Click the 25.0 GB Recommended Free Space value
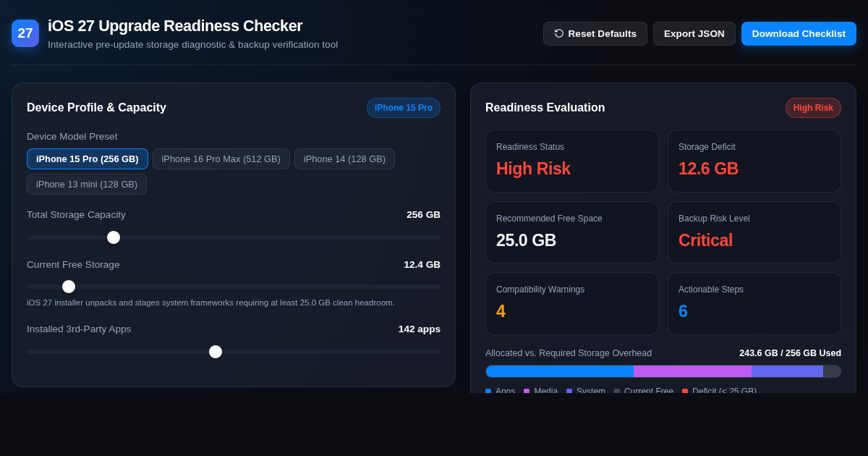Viewport: 868px width, 456px height. (526, 240)
